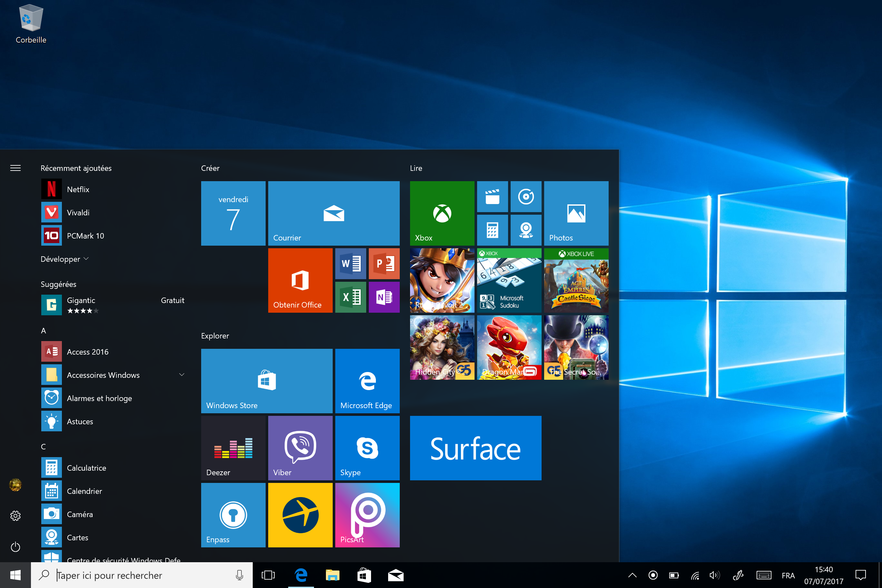
Task: Click the Créer tile group header
Action: click(x=210, y=168)
